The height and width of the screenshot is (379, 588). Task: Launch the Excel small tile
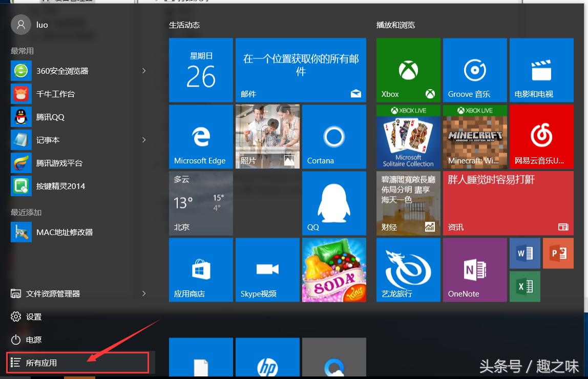point(525,286)
